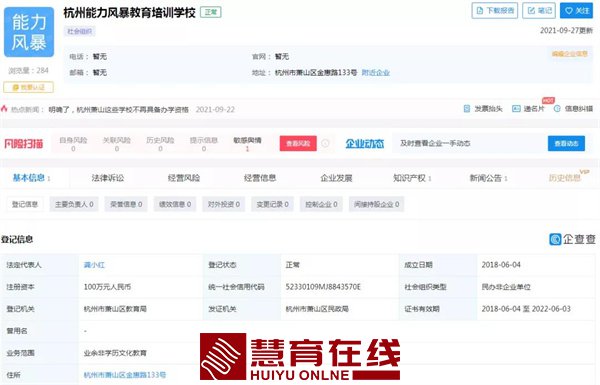
Task: Click the info circle beside 查看风险
Action: (325, 143)
